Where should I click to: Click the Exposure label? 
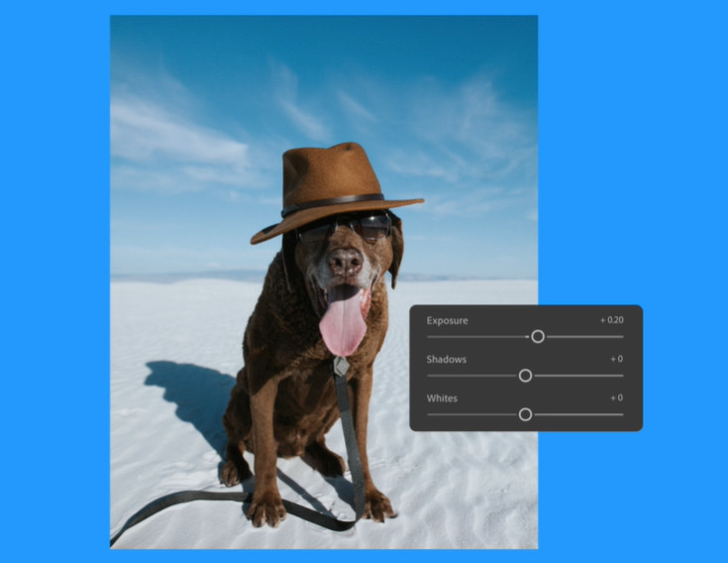click(x=447, y=320)
